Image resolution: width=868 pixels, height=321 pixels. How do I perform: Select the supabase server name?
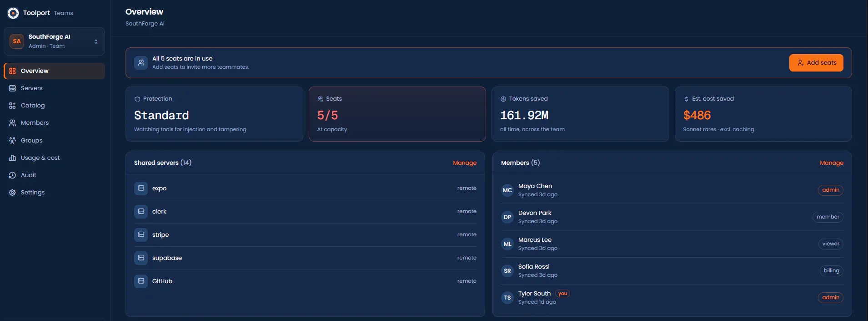[167, 258]
